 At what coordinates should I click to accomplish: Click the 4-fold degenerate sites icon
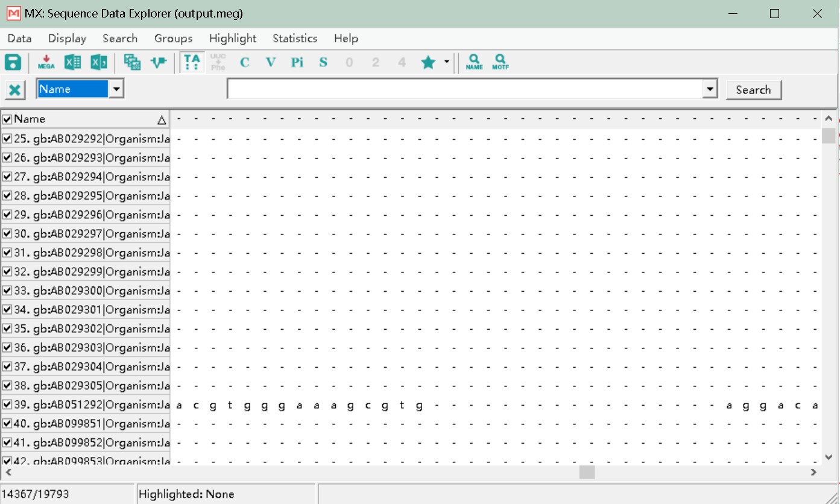(x=402, y=62)
